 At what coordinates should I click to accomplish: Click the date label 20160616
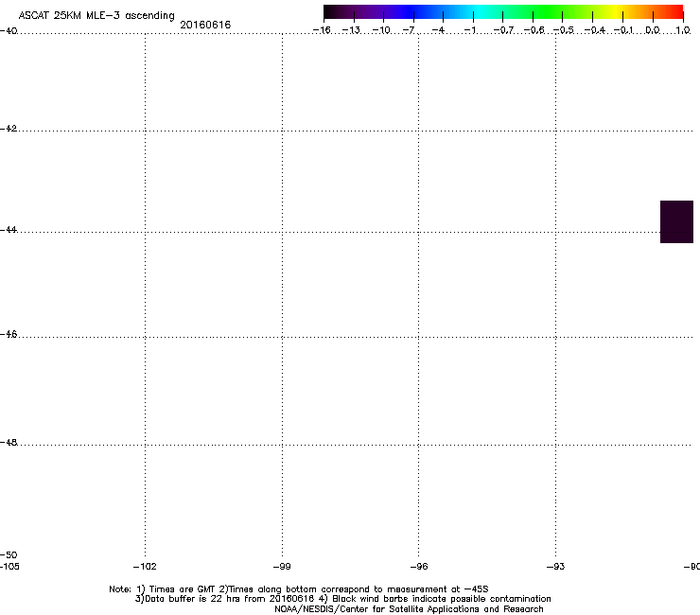coord(205,25)
